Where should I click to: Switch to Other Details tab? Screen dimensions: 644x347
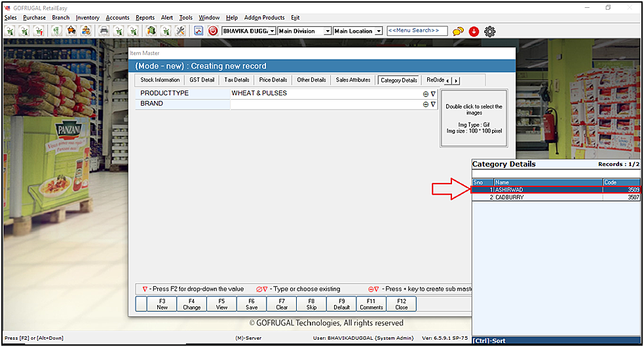311,80
